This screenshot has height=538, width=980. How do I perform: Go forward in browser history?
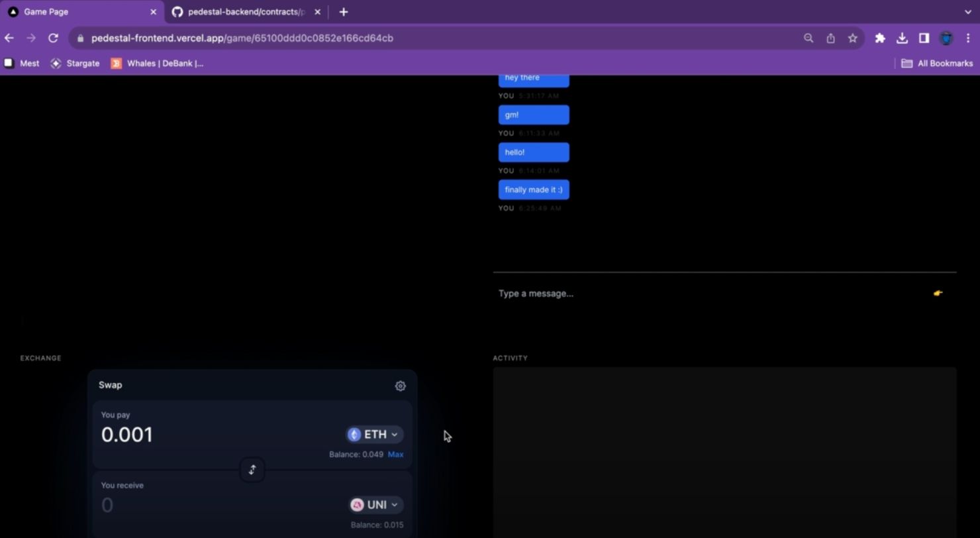(x=31, y=38)
